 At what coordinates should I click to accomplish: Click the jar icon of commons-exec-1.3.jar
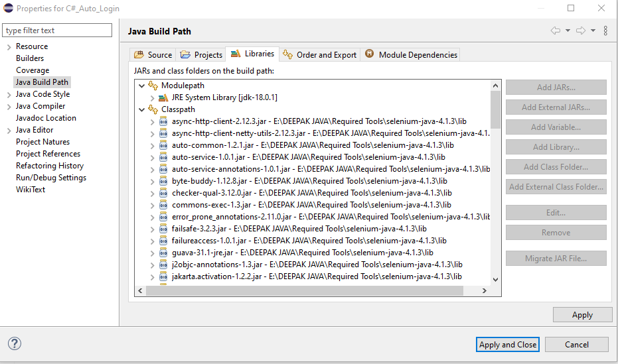click(x=163, y=205)
